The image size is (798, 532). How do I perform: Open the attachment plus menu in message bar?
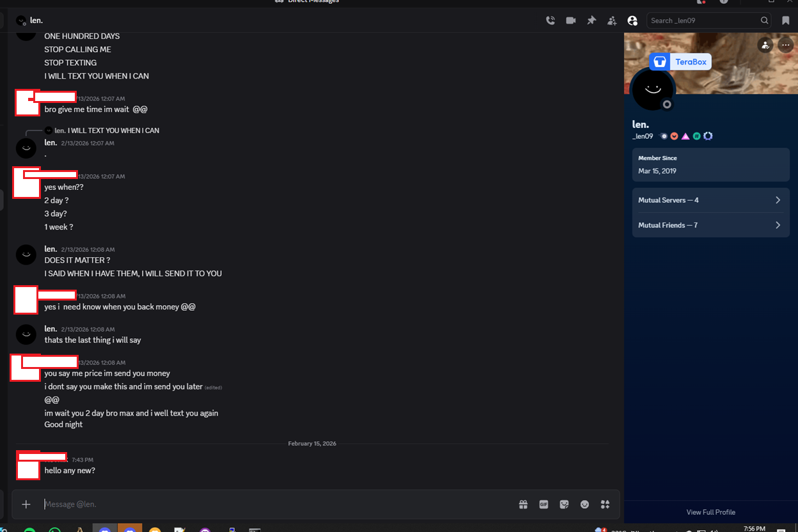click(x=26, y=504)
